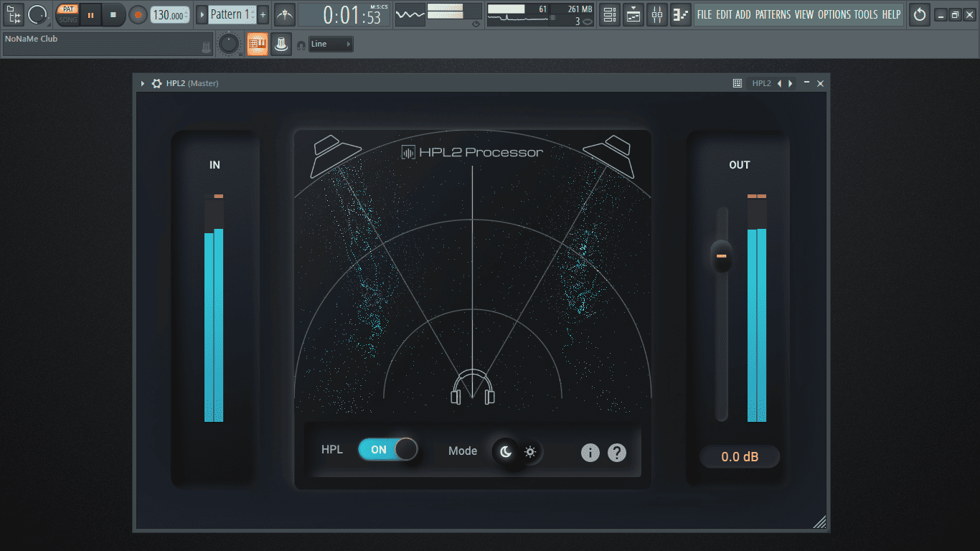Open the info icon in HPL2
This screenshot has width=980, height=551.
tap(590, 452)
